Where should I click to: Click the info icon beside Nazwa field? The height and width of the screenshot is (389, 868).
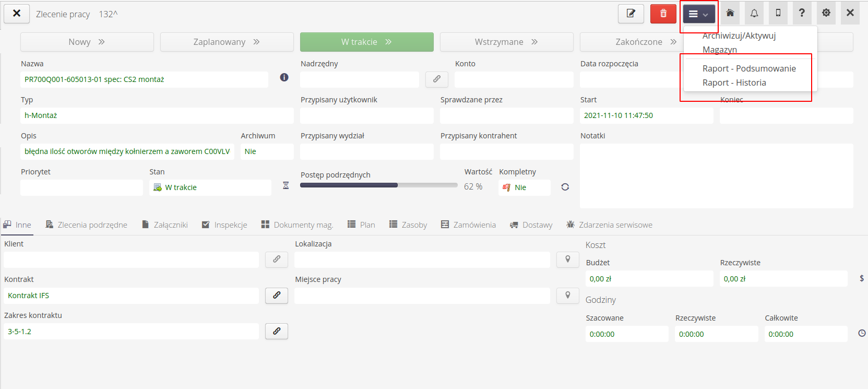coord(284,77)
